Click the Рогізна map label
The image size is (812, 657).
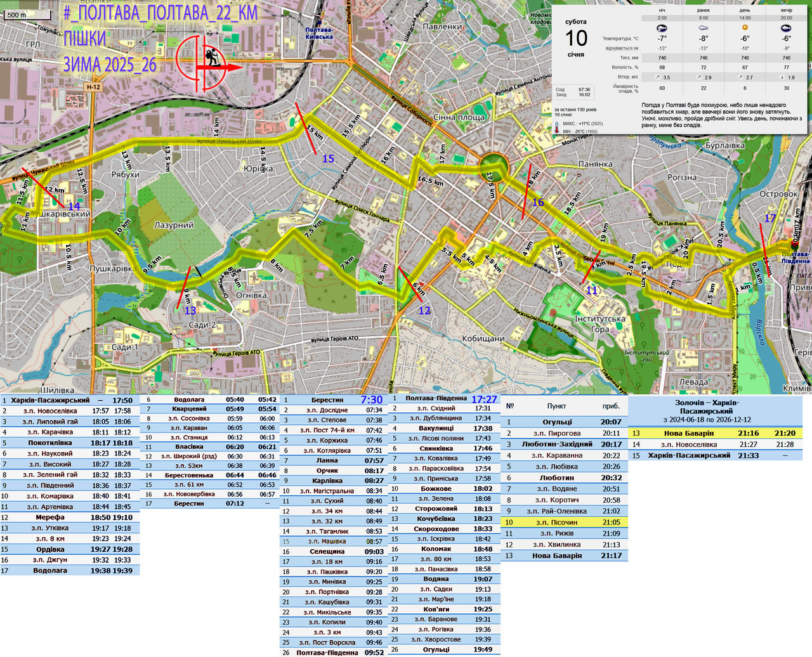[682, 178]
